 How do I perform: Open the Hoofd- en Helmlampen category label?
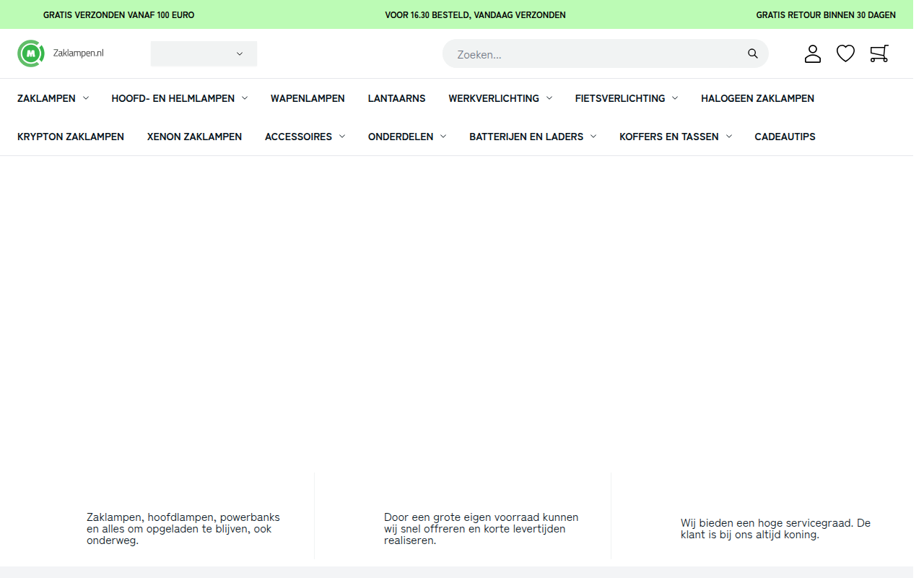pyautogui.click(x=173, y=98)
